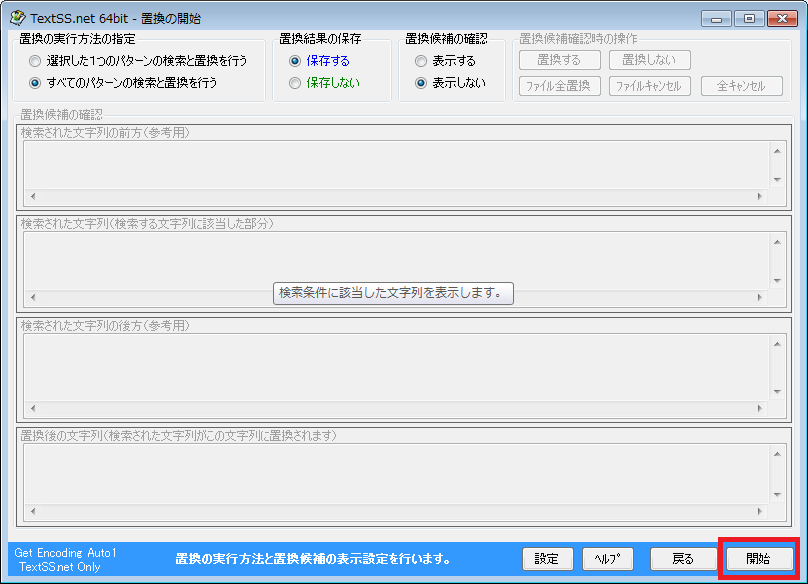Viewport: 808px width, 584px height.
Task: Click the Get Encoding Auto1 status text
Action: coord(65,553)
